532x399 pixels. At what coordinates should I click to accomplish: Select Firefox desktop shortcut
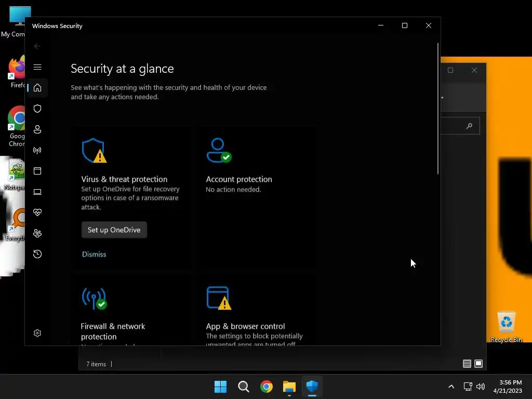click(x=17, y=72)
